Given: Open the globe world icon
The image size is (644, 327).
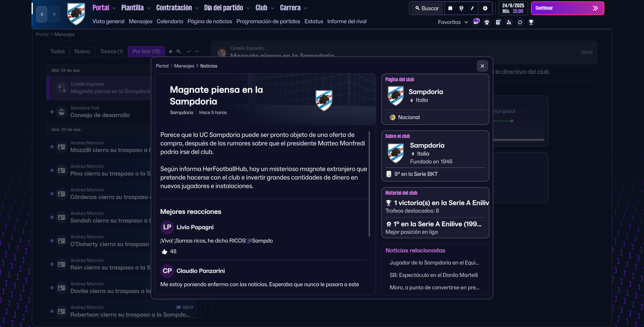Looking at the screenshot, I should 461,8.
